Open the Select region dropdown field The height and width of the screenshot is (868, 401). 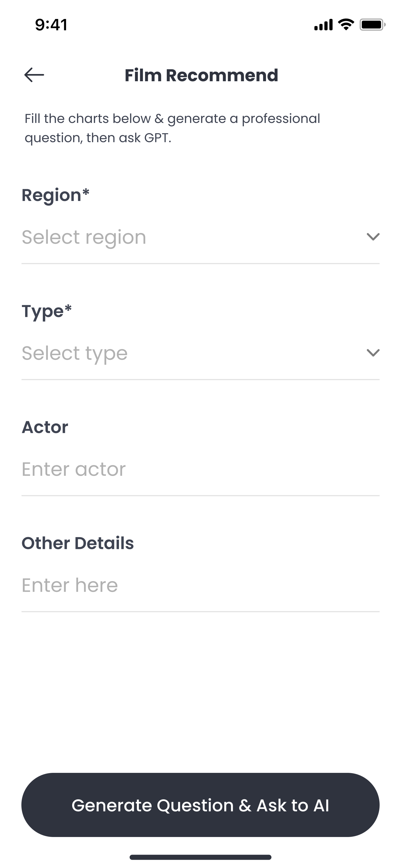coord(189,237)
